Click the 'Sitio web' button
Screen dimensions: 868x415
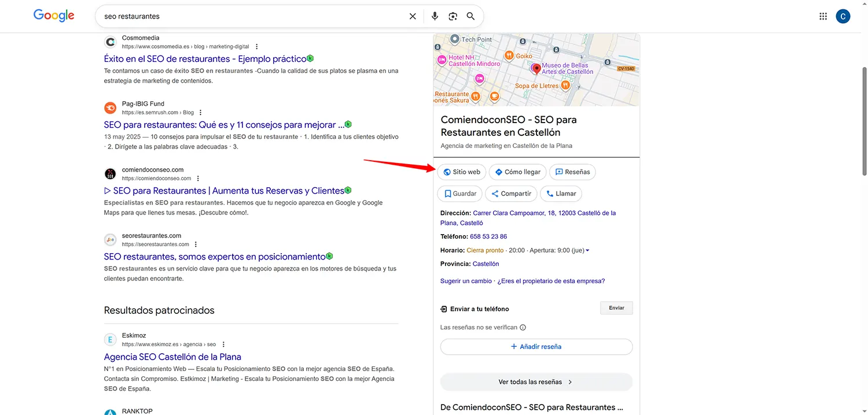[462, 172]
